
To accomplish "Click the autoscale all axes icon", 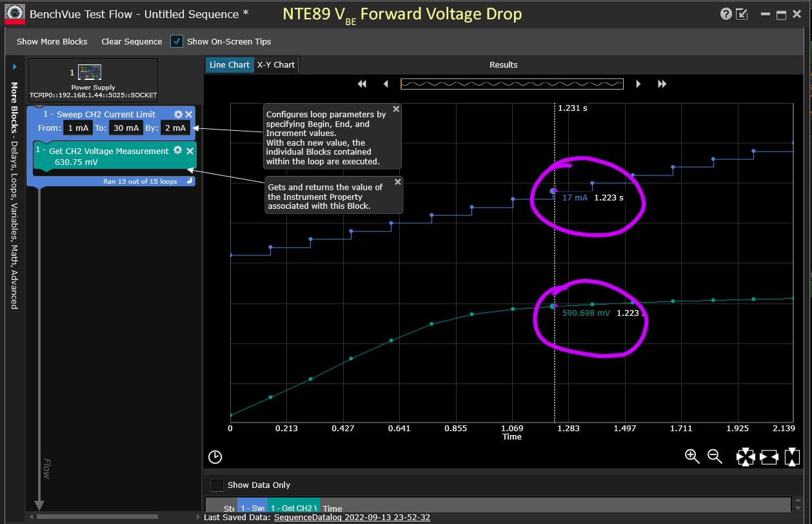I will click(746, 457).
